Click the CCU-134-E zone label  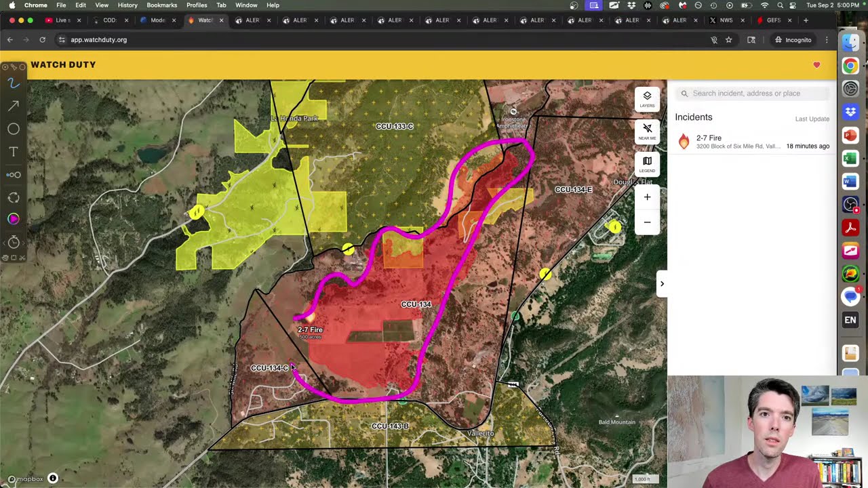click(574, 190)
